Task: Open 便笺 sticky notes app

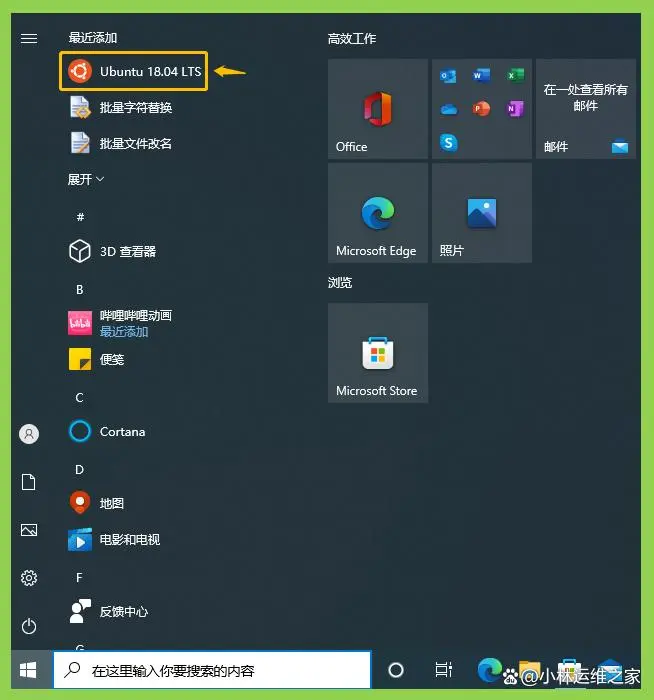Action: point(96,359)
